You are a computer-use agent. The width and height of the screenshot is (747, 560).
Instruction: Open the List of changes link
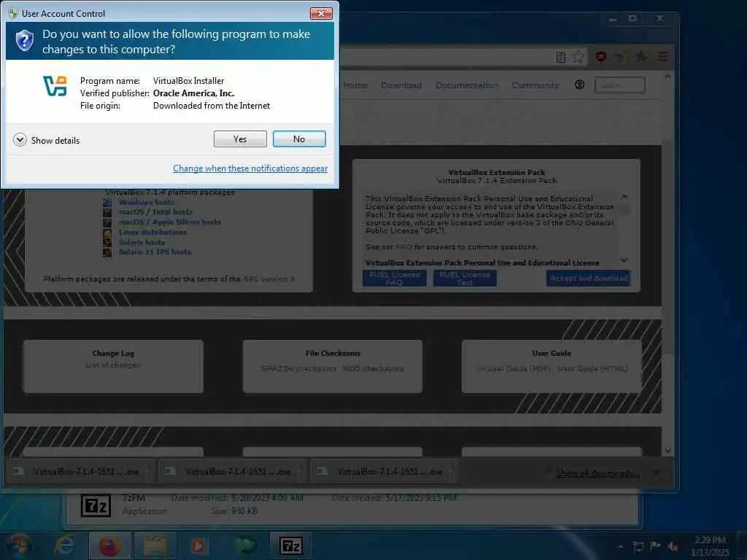113,365
